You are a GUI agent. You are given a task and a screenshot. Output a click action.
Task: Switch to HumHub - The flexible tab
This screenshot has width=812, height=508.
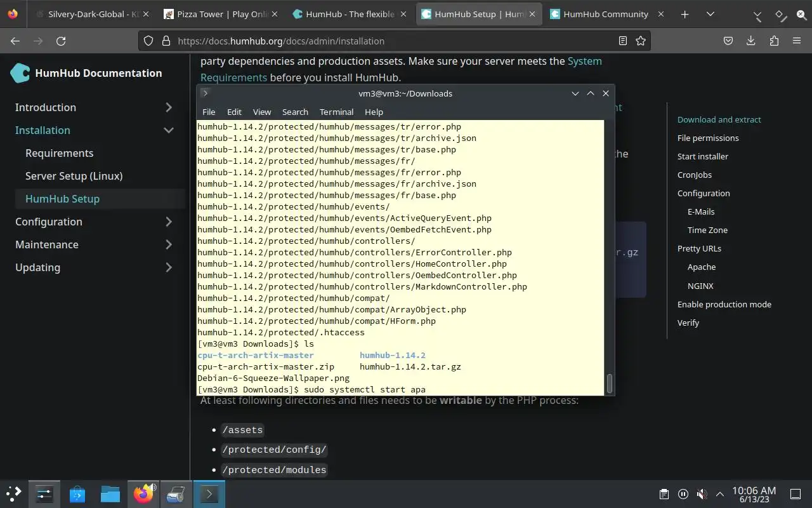pyautogui.click(x=350, y=14)
